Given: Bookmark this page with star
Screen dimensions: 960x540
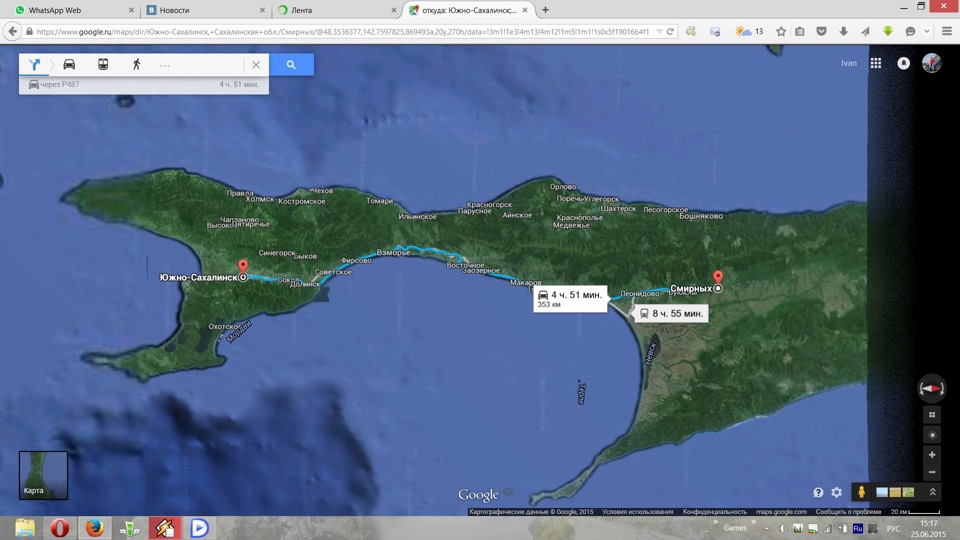Looking at the screenshot, I should [x=781, y=31].
